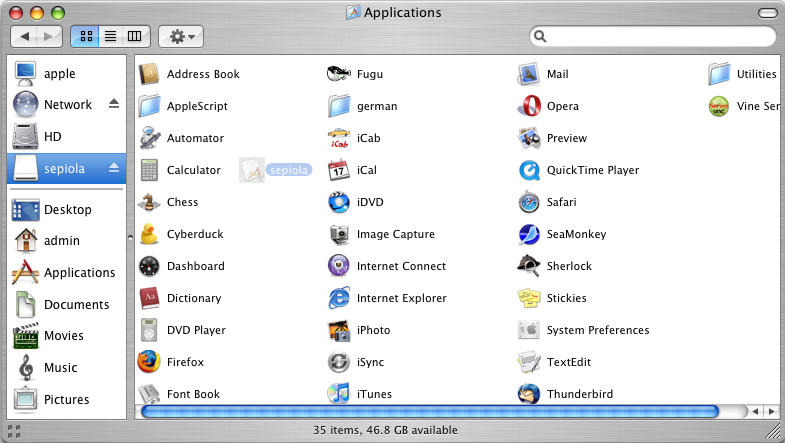Click the sepiola drive icon in sidebar

click(x=25, y=168)
